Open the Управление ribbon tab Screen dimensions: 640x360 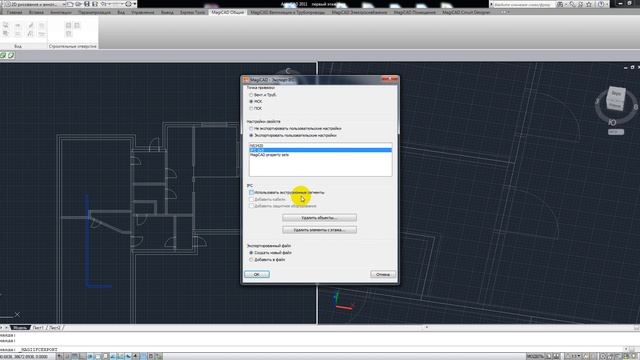(143, 12)
